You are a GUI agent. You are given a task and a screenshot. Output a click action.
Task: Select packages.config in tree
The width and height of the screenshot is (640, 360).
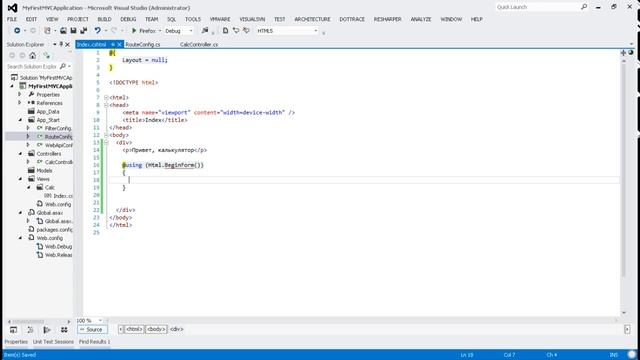(x=54, y=229)
